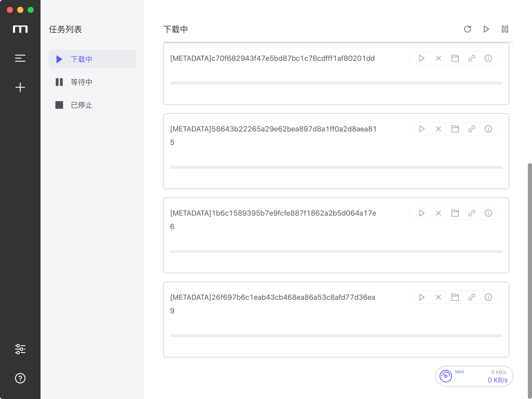Resume the 58643b22265a metadata task
This screenshot has width=532, height=399.
point(422,129)
